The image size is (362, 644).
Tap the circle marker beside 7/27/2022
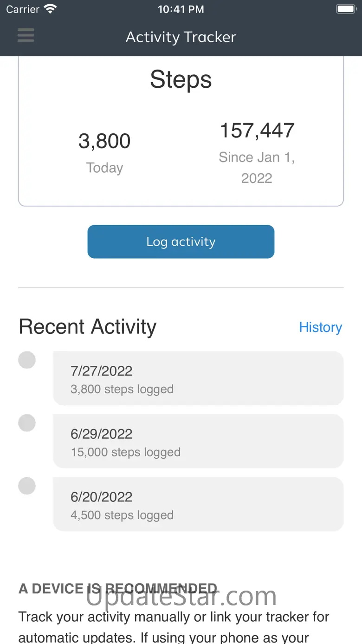[27, 360]
